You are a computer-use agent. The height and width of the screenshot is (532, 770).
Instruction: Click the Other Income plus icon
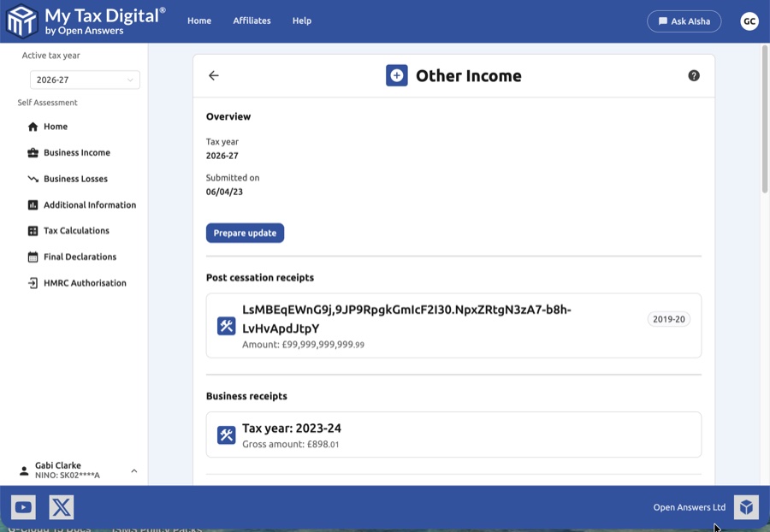coord(397,76)
